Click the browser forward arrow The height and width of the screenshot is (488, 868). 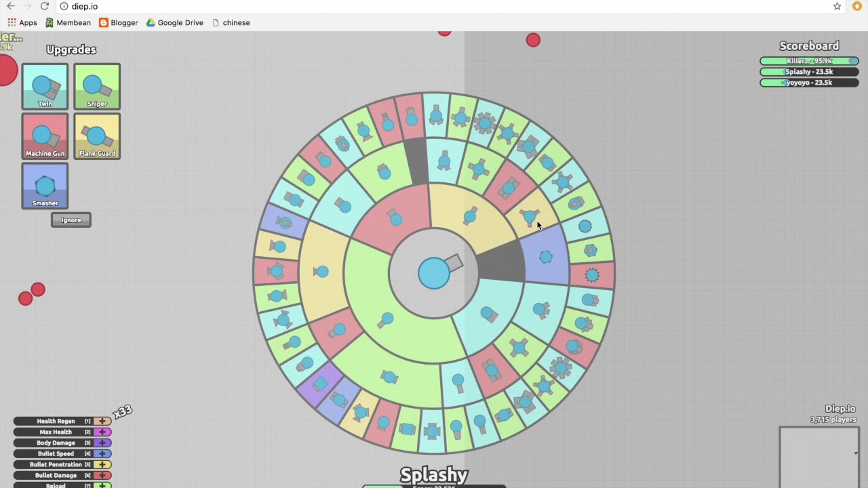28,6
